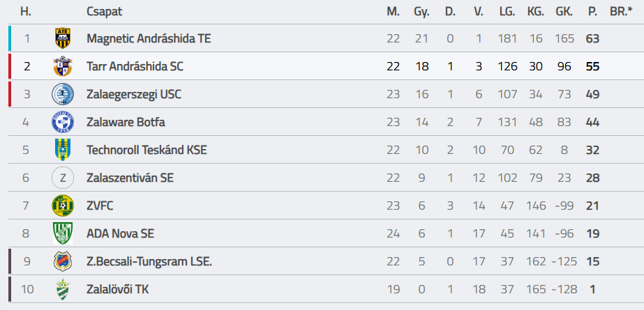Select the Technoroll Teskánd KSE shield logo
The width and height of the screenshot is (644, 310).
click(x=63, y=150)
